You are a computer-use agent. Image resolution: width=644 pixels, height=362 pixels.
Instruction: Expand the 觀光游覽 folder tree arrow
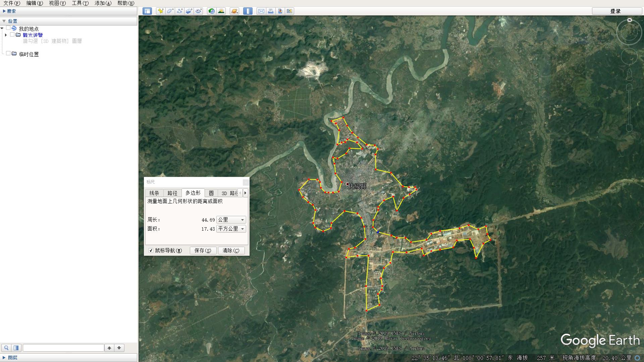point(6,35)
